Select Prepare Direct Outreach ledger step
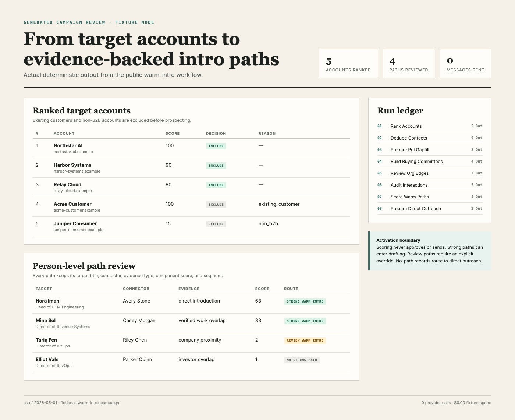515x420 pixels. pyautogui.click(x=430, y=209)
